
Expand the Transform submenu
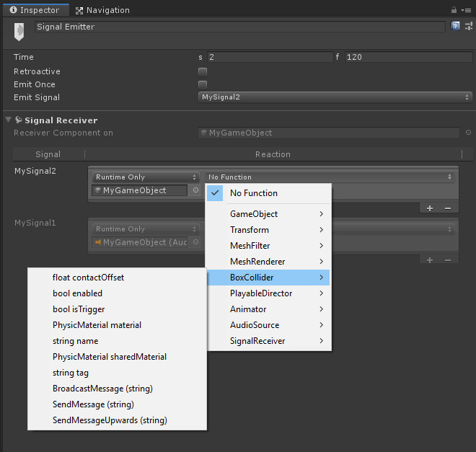click(268, 230)
